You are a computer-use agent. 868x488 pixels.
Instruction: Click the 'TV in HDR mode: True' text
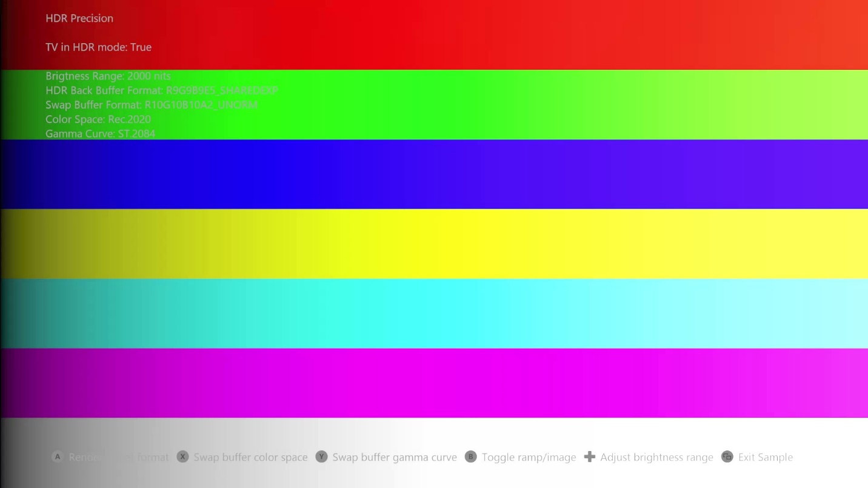(x=98, y=47)
